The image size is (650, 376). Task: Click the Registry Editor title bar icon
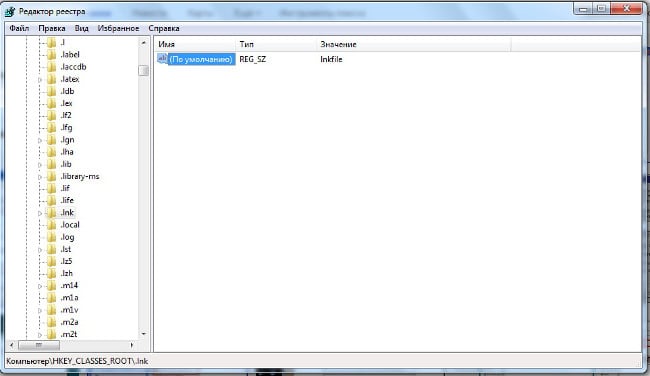coord(10,11)
